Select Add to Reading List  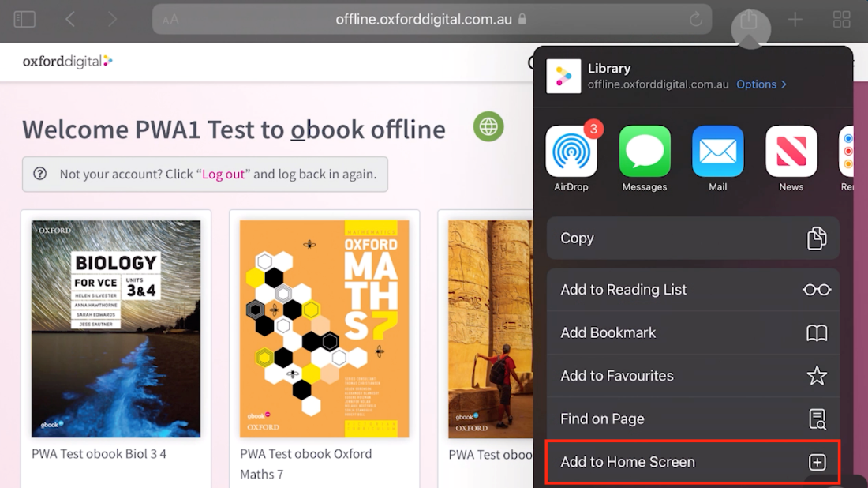click(692, 290)
